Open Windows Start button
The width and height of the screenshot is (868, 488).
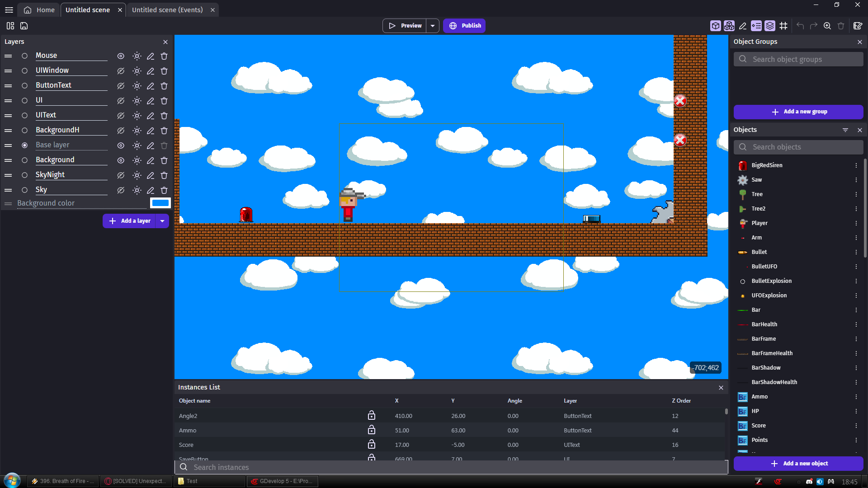coord(12,480)
